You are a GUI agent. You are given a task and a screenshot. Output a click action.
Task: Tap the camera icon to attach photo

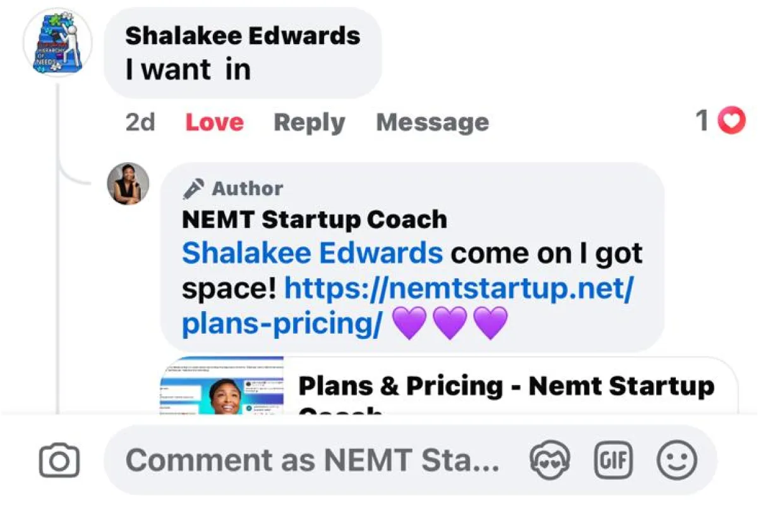coord(59,460)
